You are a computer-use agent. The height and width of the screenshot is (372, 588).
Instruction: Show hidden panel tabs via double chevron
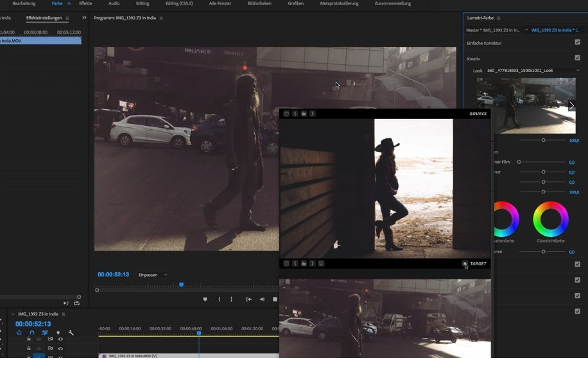[x=84, y=17]
